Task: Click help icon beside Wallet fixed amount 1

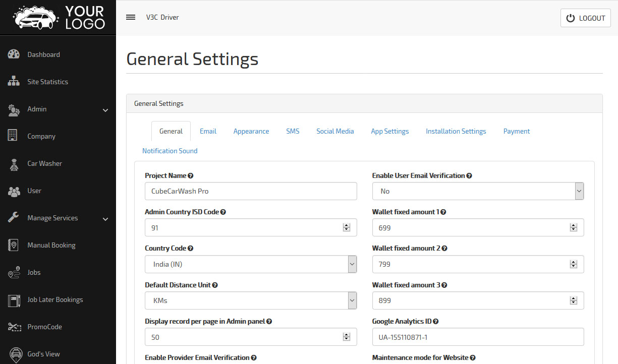Action: point(443,212)
